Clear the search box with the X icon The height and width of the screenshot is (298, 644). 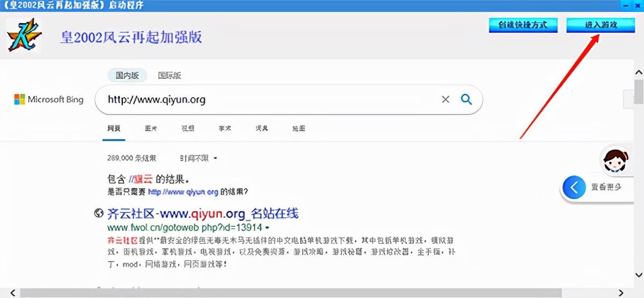(445, 100)
